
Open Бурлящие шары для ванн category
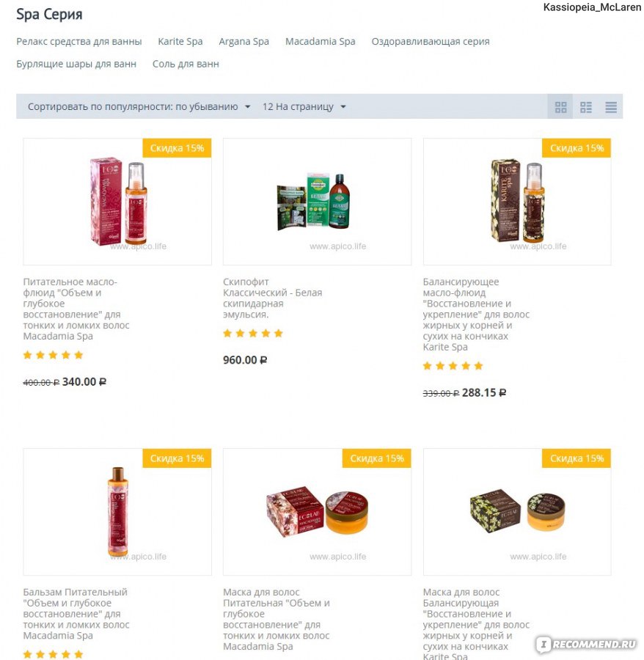click(x=76, y=64)
